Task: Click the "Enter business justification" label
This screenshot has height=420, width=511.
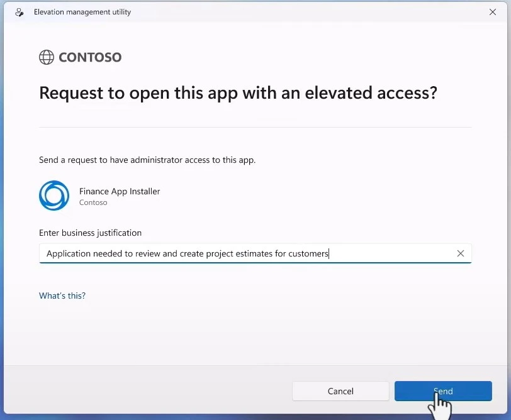Action: (x=90, y=233)
